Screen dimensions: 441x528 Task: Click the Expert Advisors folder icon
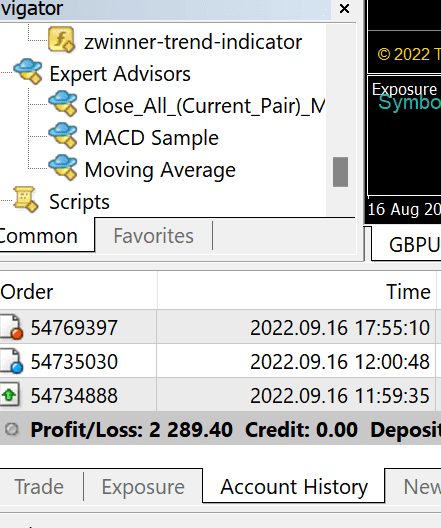click(28, 71)
